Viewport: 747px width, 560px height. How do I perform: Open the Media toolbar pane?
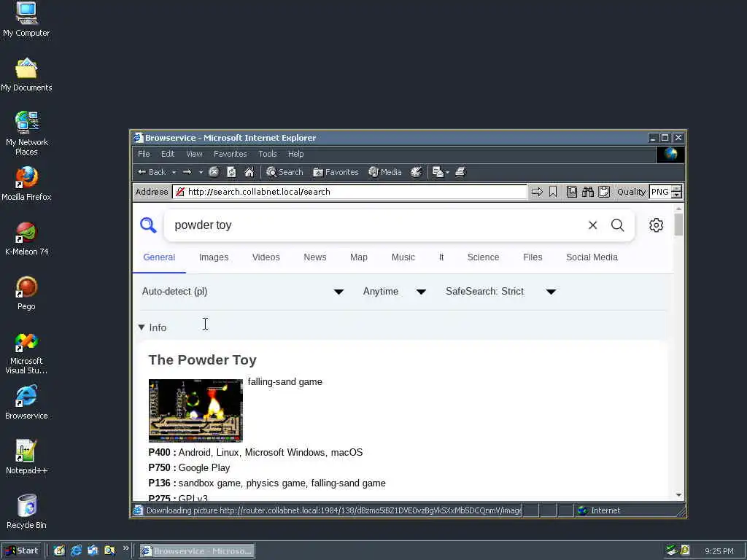385,172
